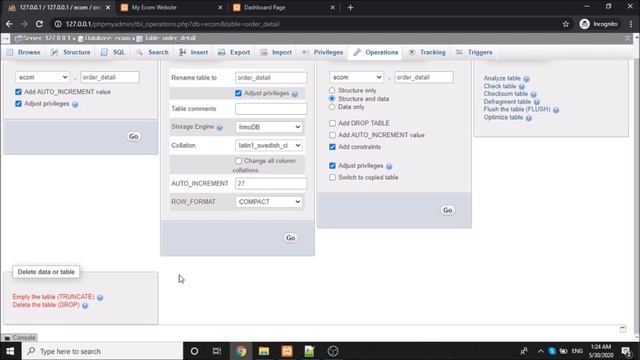Select Structure only copy option
Image resolution: width=640 pixels, height=360 pixels.
pos(332,90)
